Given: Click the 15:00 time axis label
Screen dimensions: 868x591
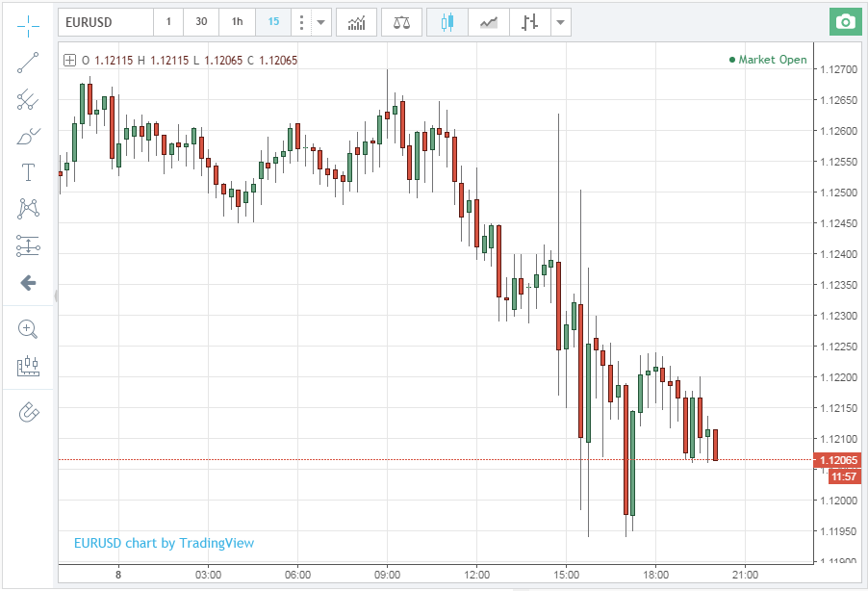Looking at the screenshot, I should tap(566, 575).
